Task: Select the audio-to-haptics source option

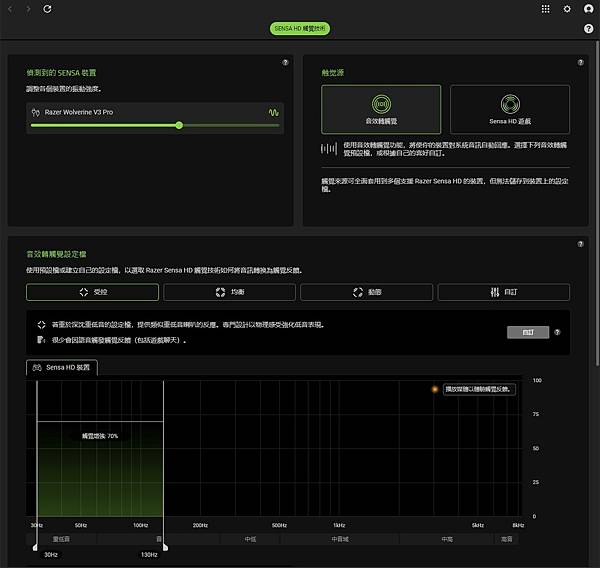Action: click(381, 109)
